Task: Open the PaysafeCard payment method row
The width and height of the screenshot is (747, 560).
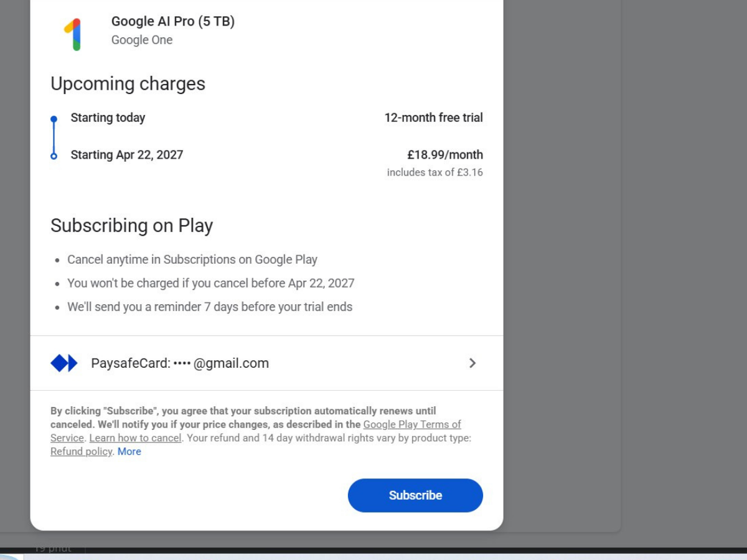Action: point(266,363)
